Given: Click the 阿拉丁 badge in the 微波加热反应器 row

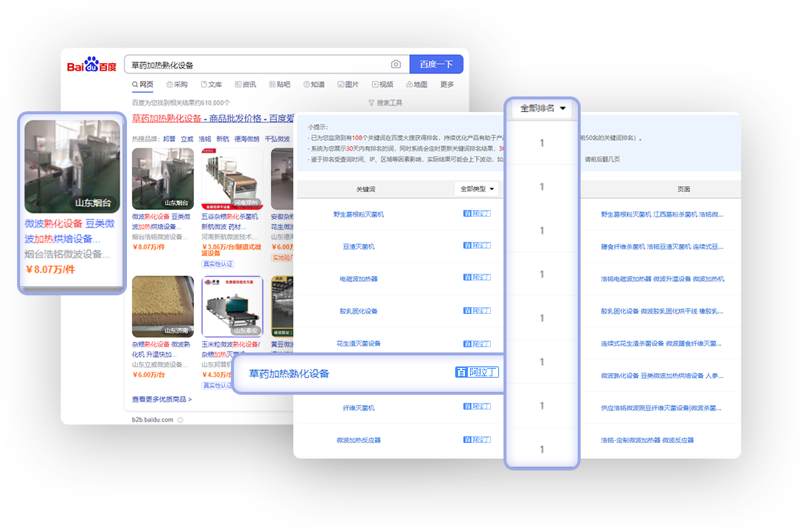Looking at the screenshot, I should coord(477,439).
